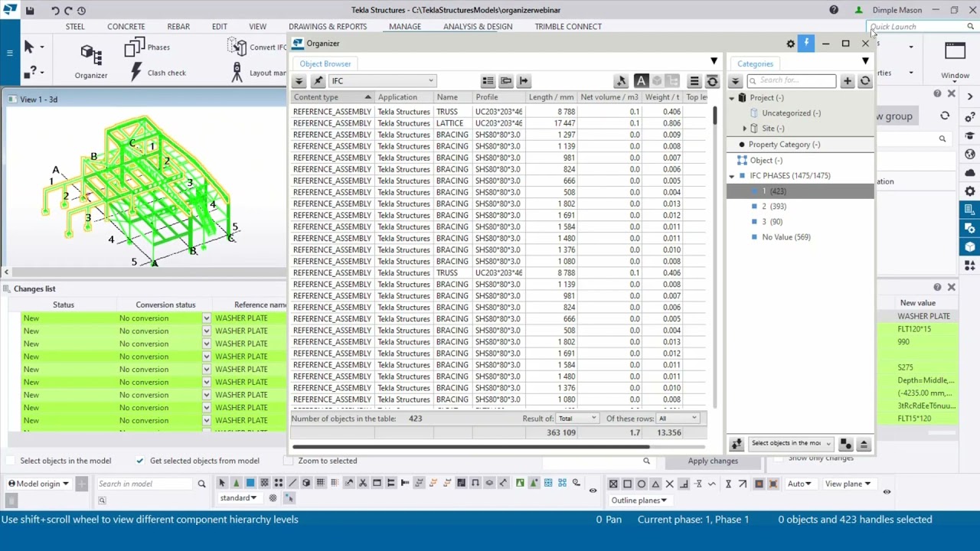This screenshot has height=551, width=980.
Task: Click the refresh icon beside the new group button
Action: (945, 116)
